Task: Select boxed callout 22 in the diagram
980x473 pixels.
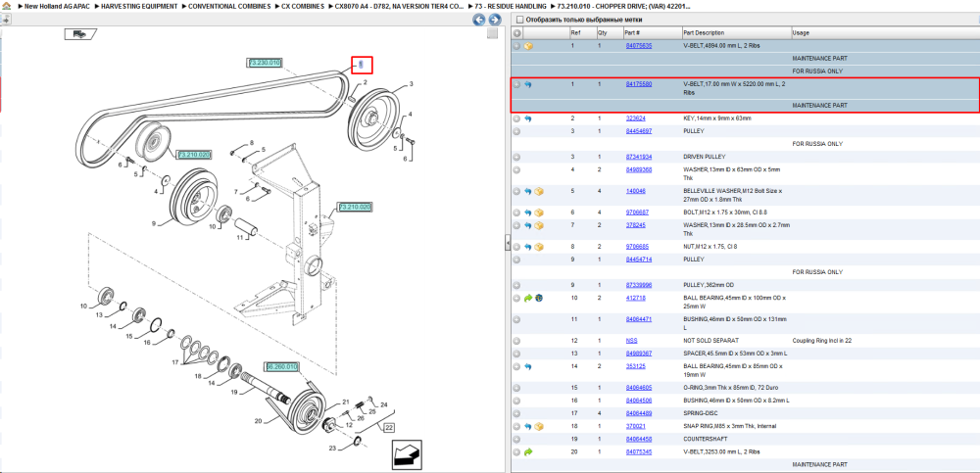Action: 389,428
